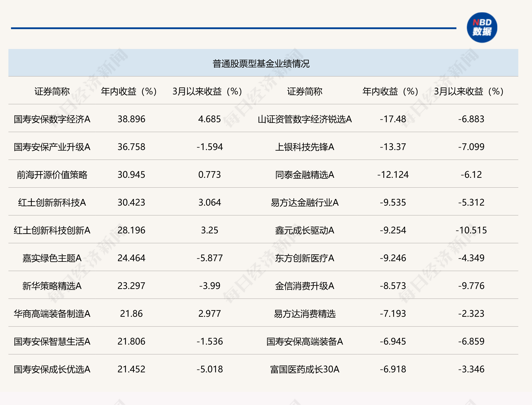Select the fund name 国寿安保数字经济A

(52, 119)
